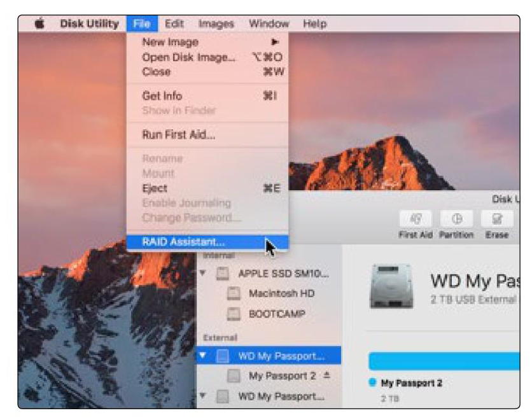Collapse the bottom WD My Passport triangle
The width and height of the screenshot is (532, 420).
[x=203, y=395]
